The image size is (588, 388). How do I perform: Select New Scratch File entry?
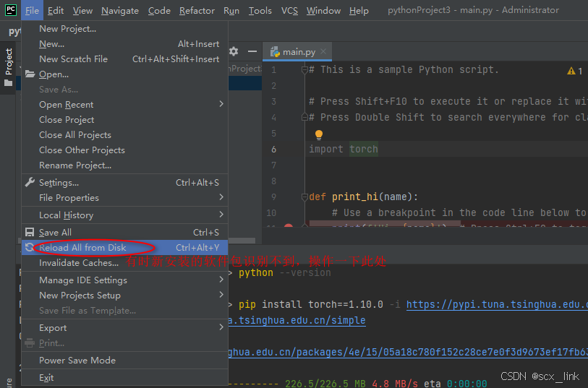tap(124, 59)
